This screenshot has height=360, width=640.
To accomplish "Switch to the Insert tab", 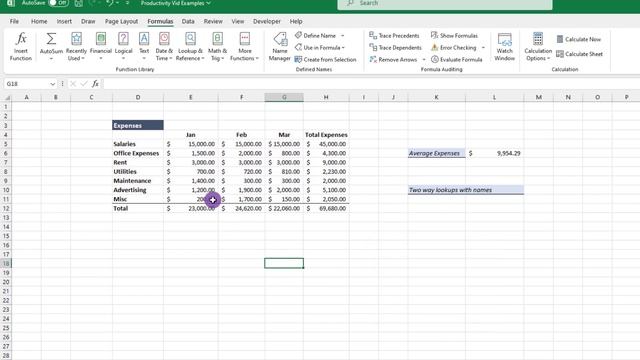I will pos(64,21).
